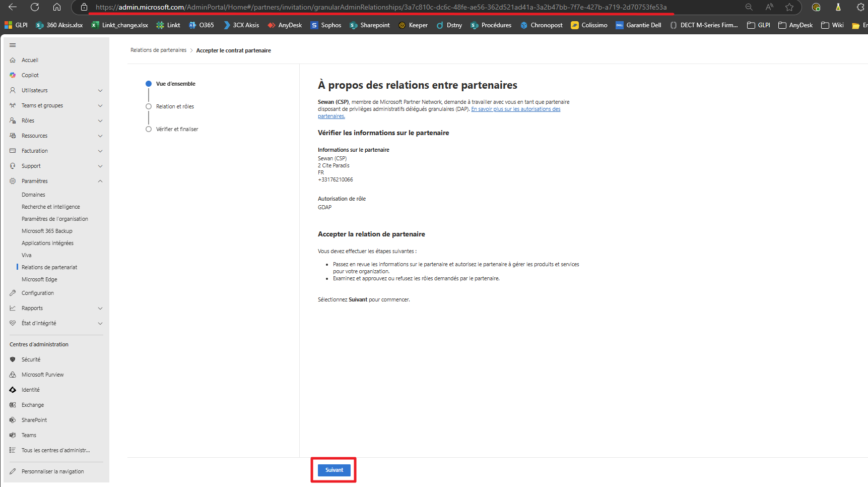Expand the Rapports section chevron
Viewport: 868px width, 487px height.
(x=100, y=308)
